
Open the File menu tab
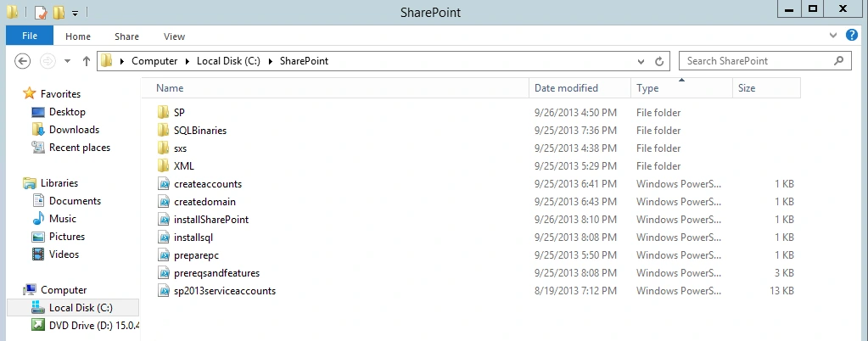tap(30, 36)
